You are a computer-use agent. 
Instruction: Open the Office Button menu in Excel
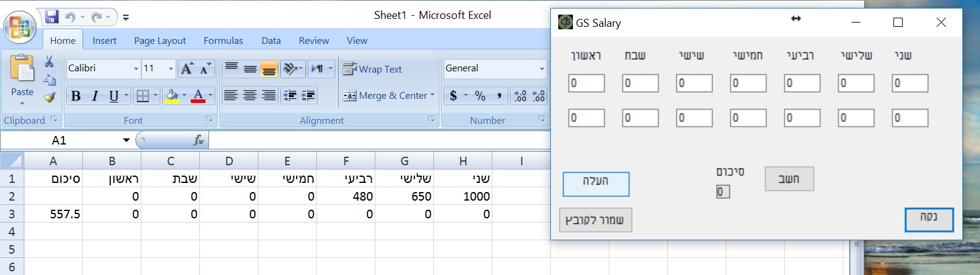tap(20, 27)
